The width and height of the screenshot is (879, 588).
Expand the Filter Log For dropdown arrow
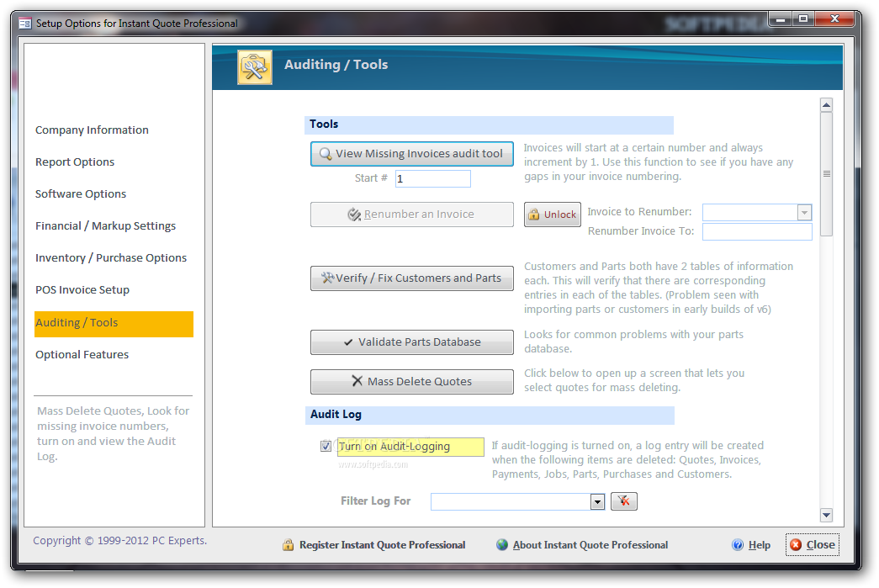597,501
